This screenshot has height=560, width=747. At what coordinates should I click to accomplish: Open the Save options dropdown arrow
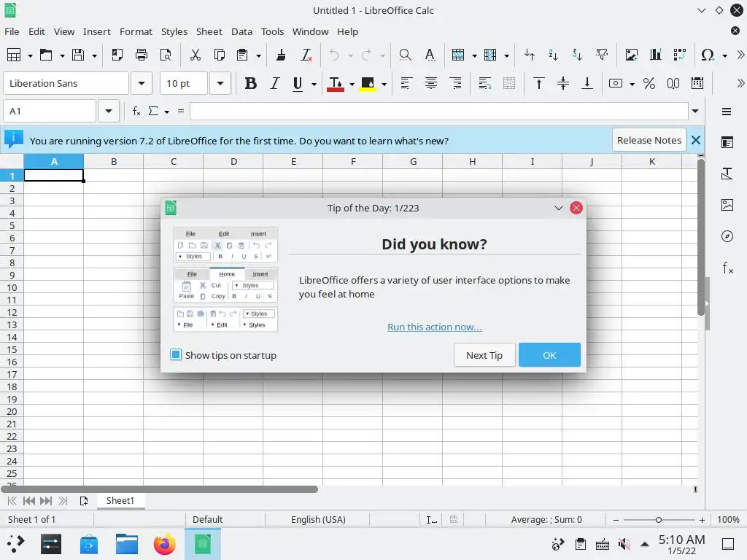click(94, 55)
